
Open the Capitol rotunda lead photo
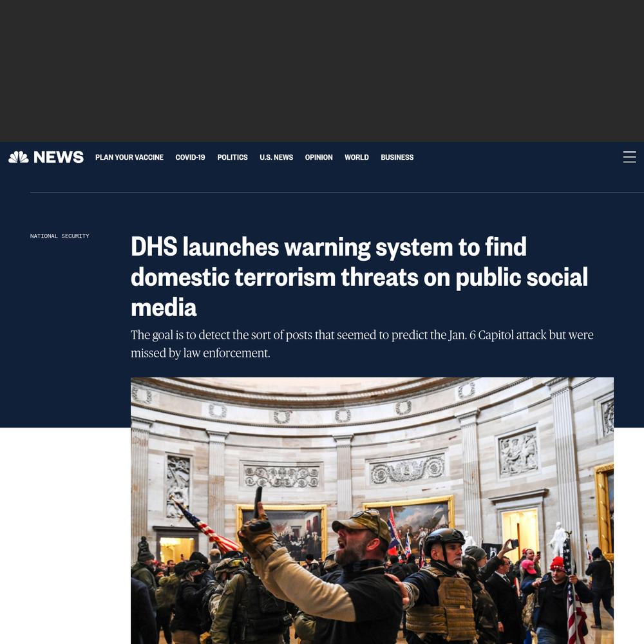tap(372, 511)
